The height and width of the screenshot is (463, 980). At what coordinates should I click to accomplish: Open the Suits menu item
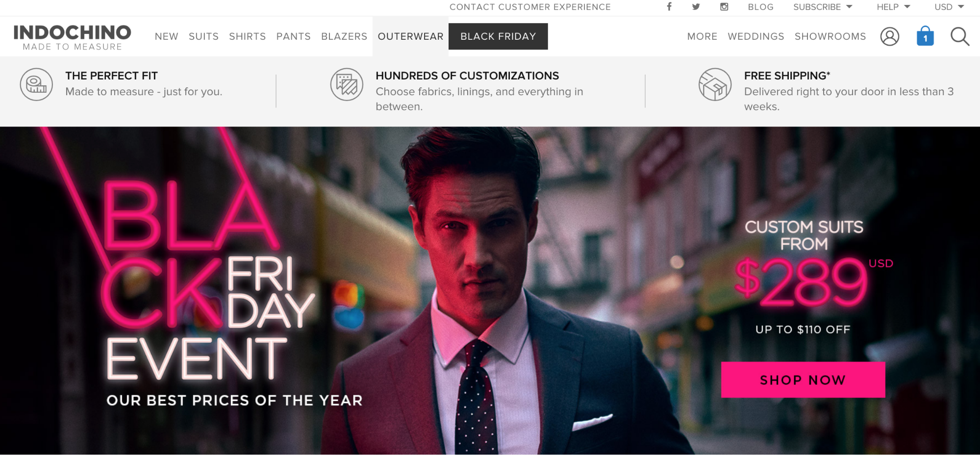pos(203,36)
